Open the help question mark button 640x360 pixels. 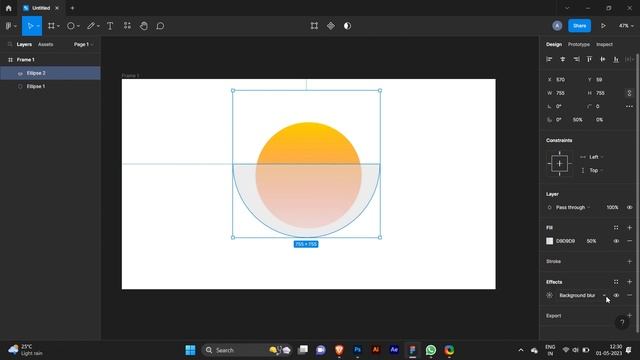pyautogui.click(x=622, y=323)
